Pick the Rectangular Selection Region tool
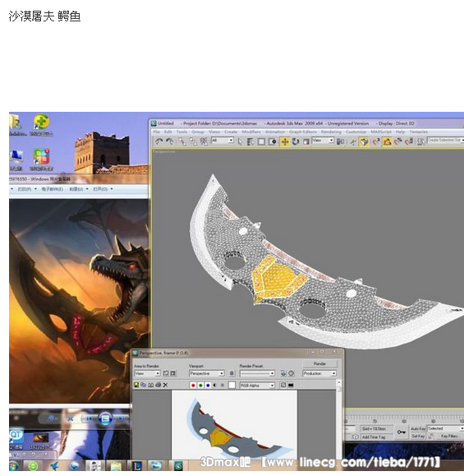 261,141
